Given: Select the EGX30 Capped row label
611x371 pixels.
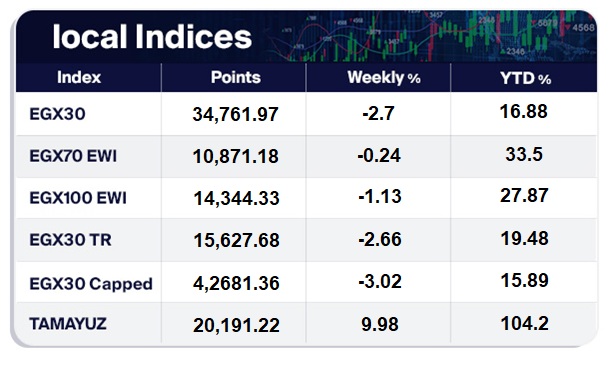Looking at the screenshot, I should point(91,284).
